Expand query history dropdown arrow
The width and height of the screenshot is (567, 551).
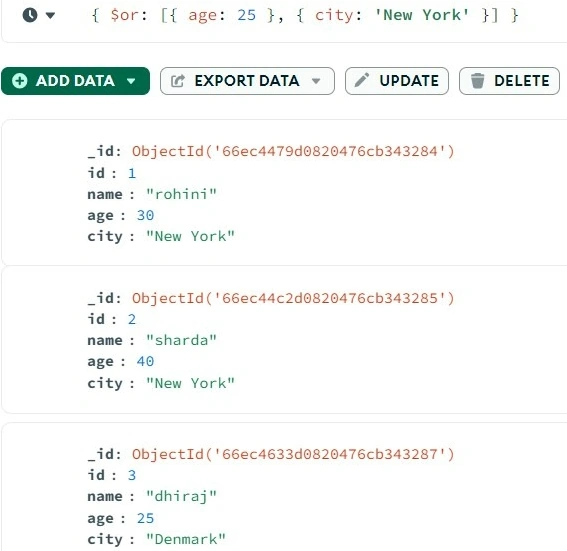pos(50,15)
